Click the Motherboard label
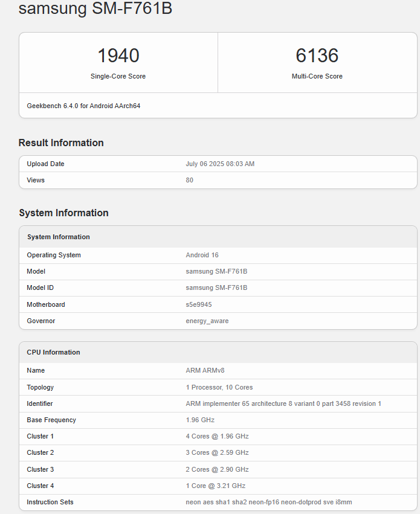The width and height of the screenshot is (420, 514). 46,304
